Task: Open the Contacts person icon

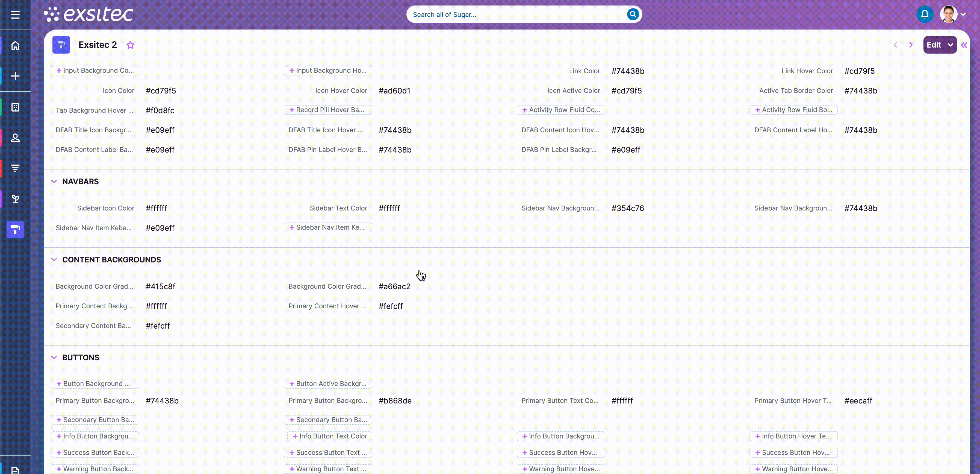Action: (15, 138)
